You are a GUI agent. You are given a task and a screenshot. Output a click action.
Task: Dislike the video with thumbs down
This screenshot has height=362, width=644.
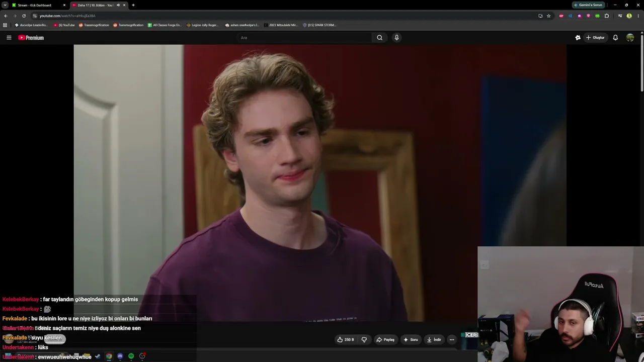tap(364, 340)
